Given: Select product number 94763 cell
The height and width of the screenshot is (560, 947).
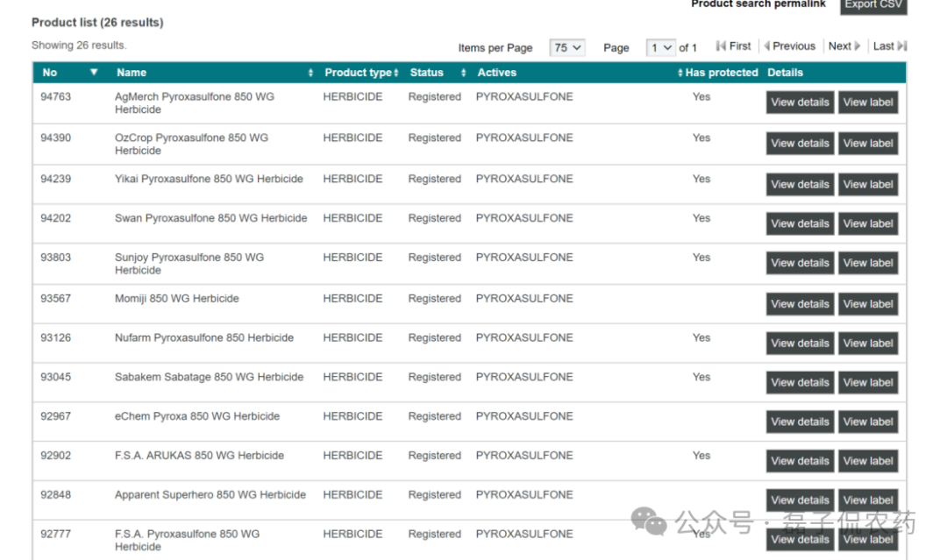Looking at the screenshot, I should [x=55, y=96].
